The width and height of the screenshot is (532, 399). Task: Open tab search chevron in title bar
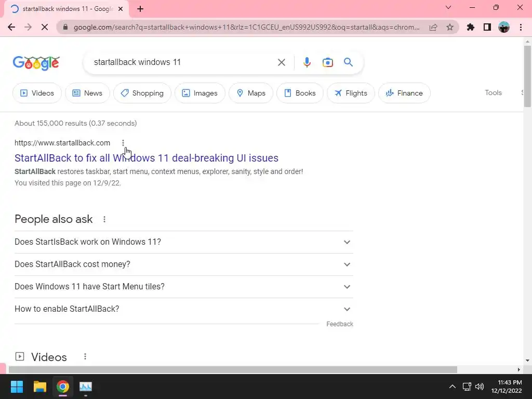[448, 7]
